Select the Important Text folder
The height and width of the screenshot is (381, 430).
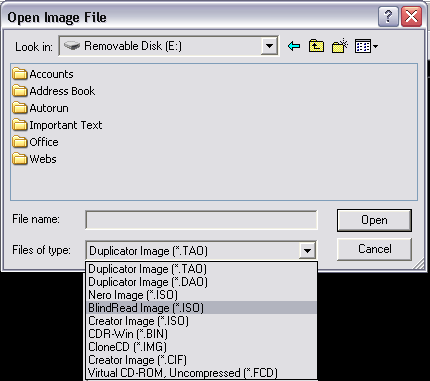pyautogui.click(x=57, y=125)
